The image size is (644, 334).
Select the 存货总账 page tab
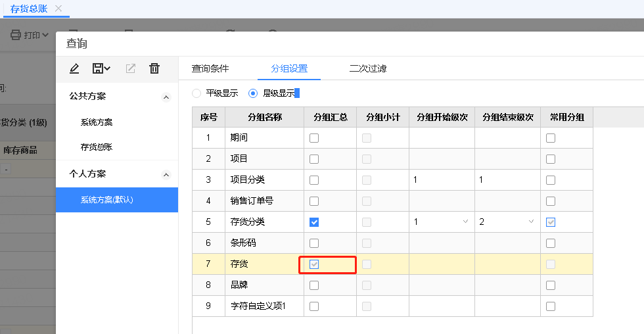(x=29, y=9)
